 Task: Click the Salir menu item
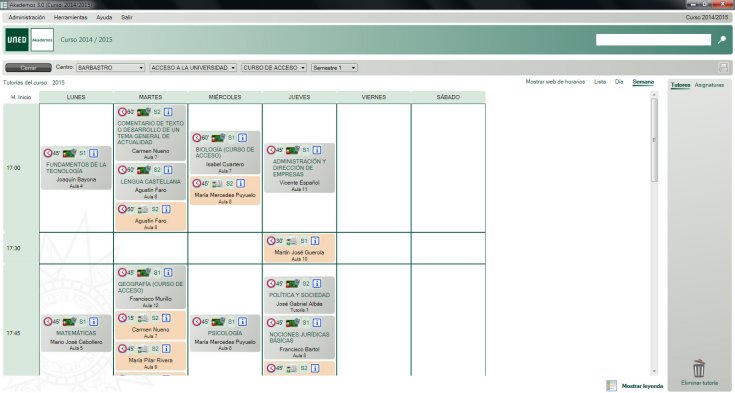[x=127, y=17]
